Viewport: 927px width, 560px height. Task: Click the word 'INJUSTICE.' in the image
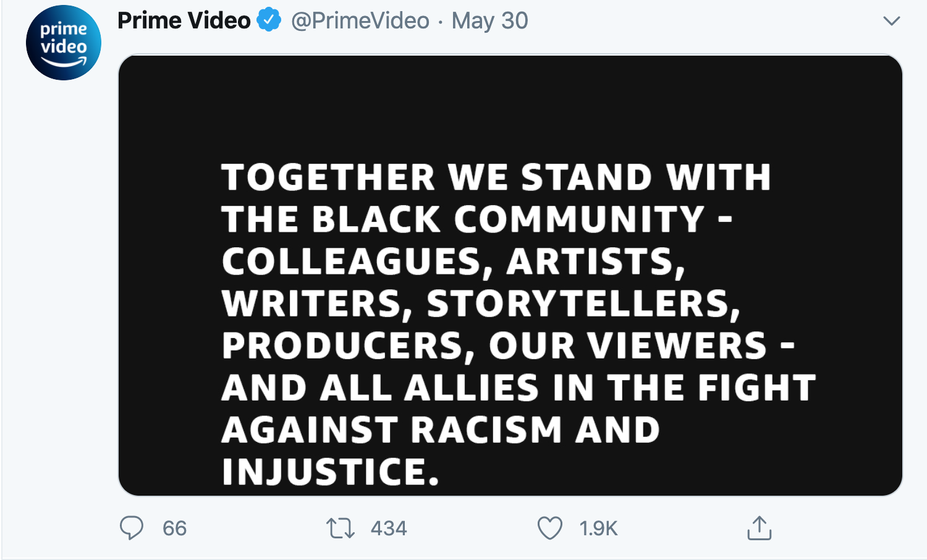(330, 472)
